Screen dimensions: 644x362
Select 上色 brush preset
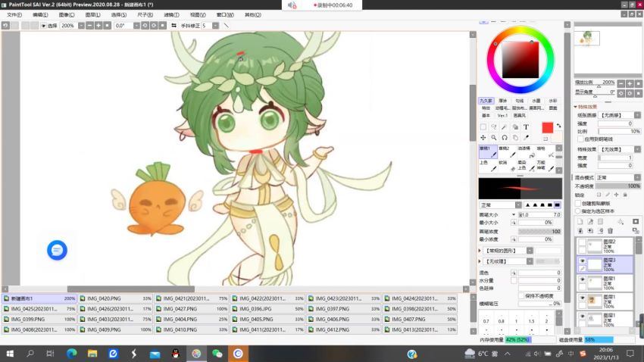click(x=489, y=165)
